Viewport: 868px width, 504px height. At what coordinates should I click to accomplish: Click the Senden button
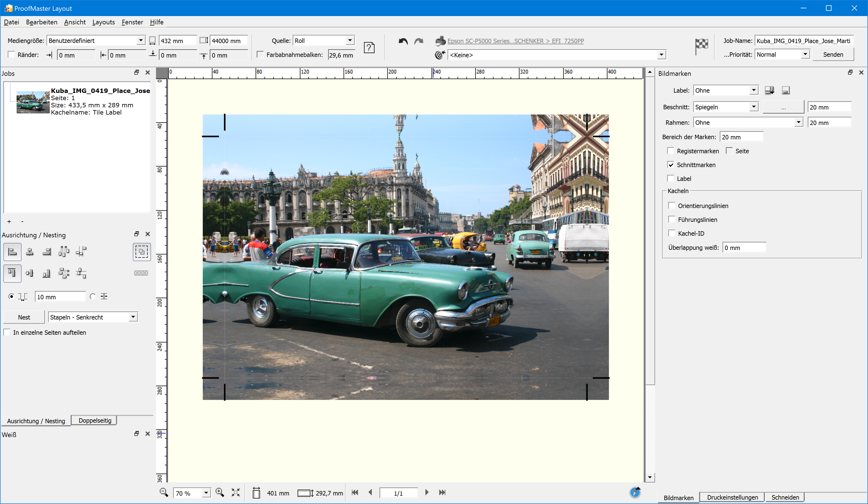[x=833, y=54]
